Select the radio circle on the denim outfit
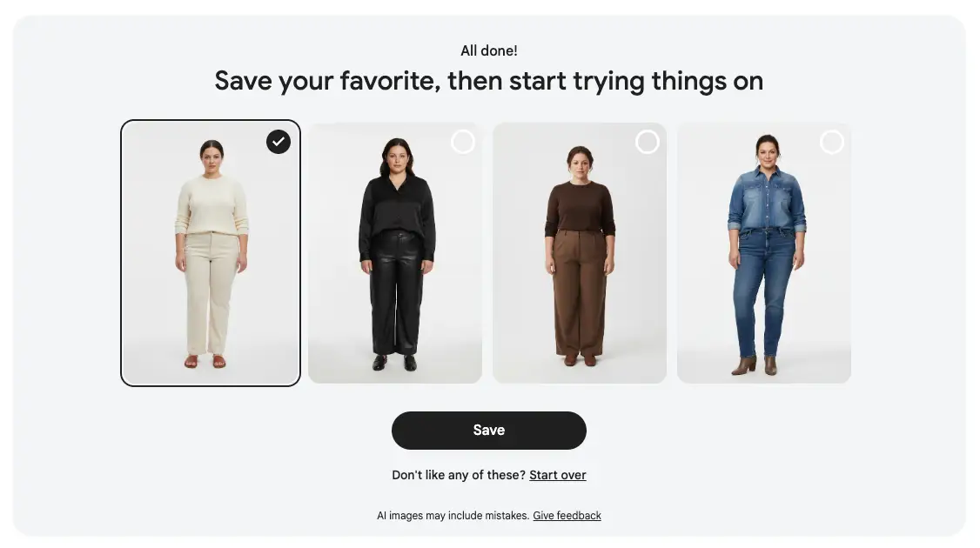This screenshot has width=980, height=548. coord(831,142)
